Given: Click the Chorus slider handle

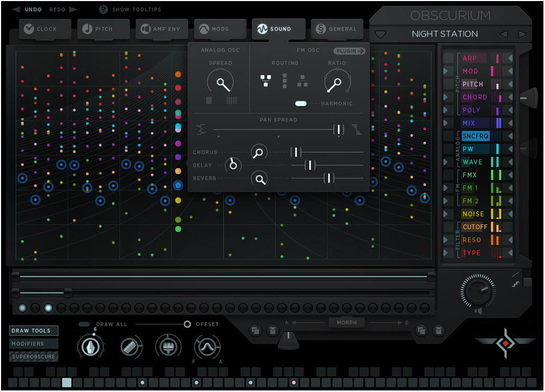Looking at the screenshot, I should click(296, 152).
